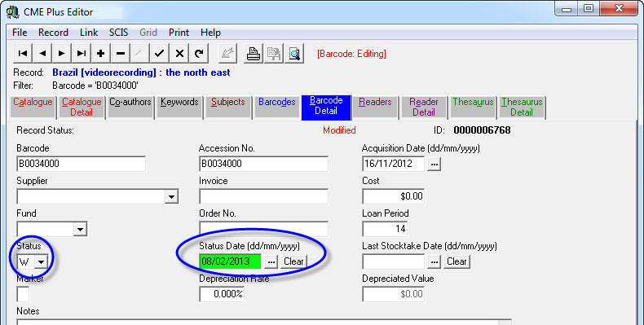Open the SCIS menu

(x=119, y=33)
